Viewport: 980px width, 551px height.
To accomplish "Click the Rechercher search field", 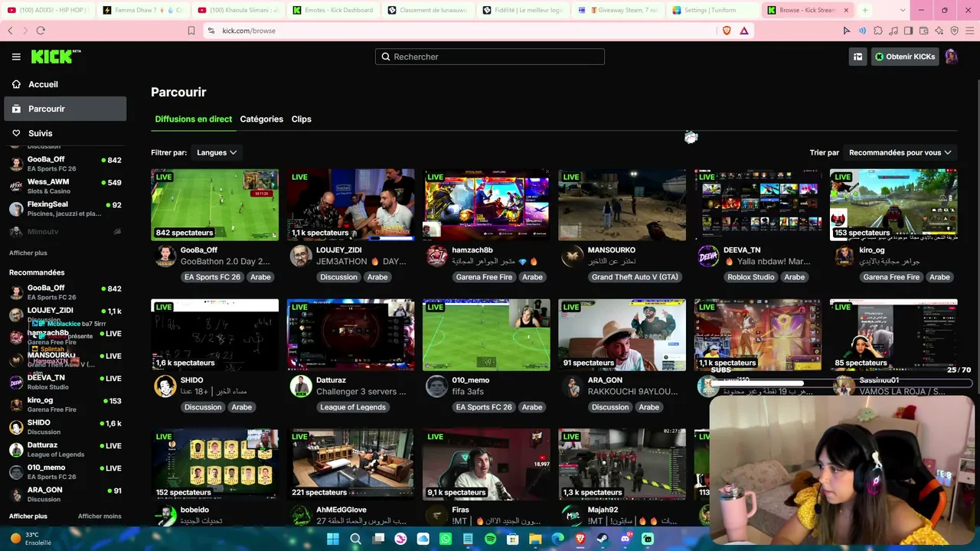I will [x=490, y=57].
